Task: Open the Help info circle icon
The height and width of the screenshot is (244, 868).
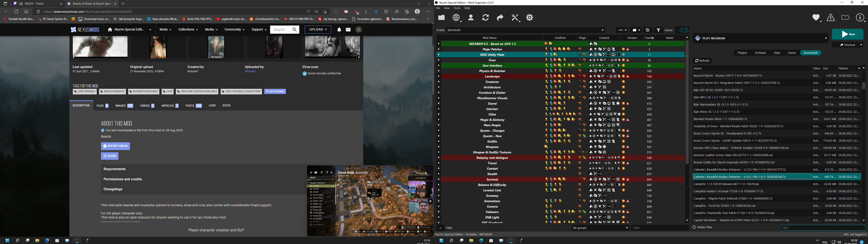Action: pos(860,18)
